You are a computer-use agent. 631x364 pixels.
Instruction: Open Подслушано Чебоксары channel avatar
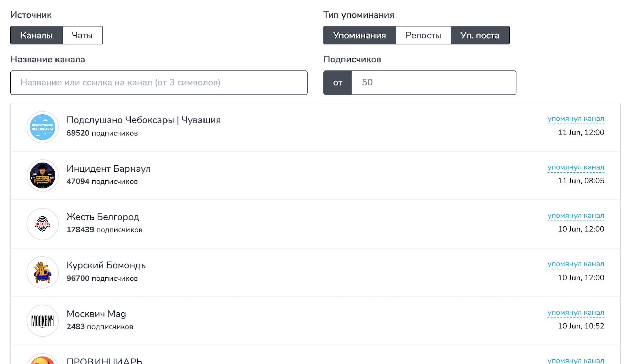tap(43, 127)
